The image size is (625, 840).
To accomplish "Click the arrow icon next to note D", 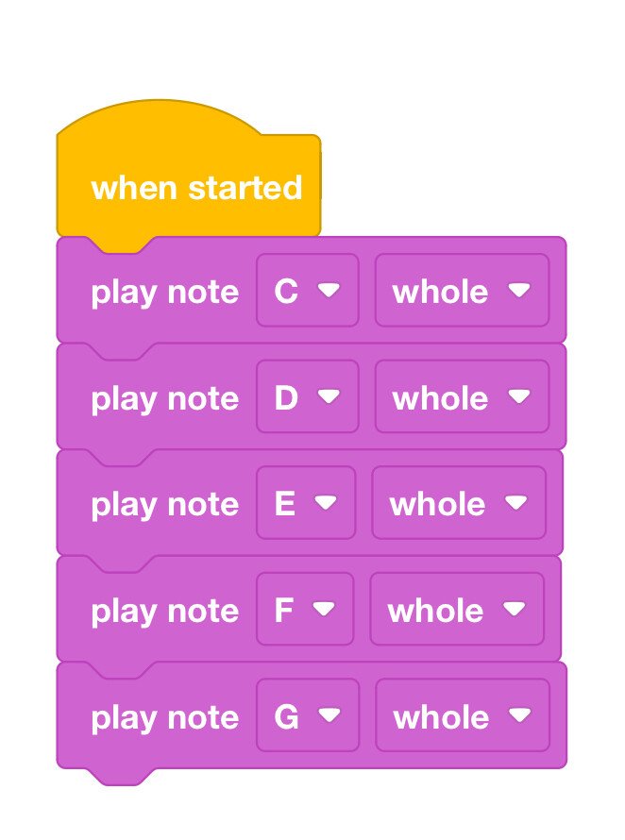I will 329,395.
